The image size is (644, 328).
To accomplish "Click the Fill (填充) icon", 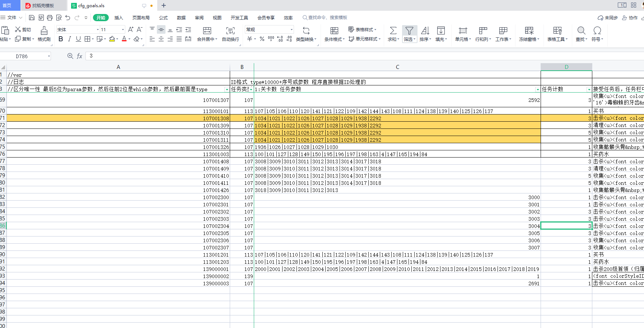I will 441,31.
